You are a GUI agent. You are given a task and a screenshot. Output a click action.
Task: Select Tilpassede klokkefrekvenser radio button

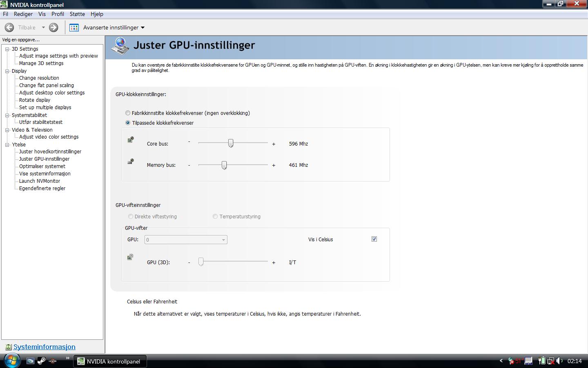point(128,123)
